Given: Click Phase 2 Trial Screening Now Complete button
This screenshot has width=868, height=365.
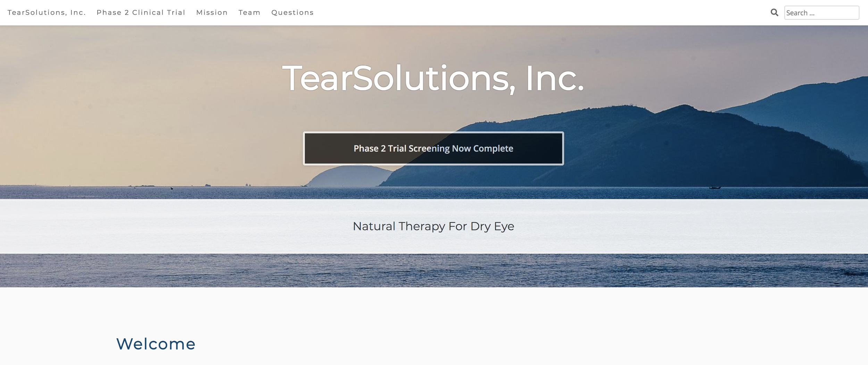Looking at the screenshot, I should coord(433,148).
